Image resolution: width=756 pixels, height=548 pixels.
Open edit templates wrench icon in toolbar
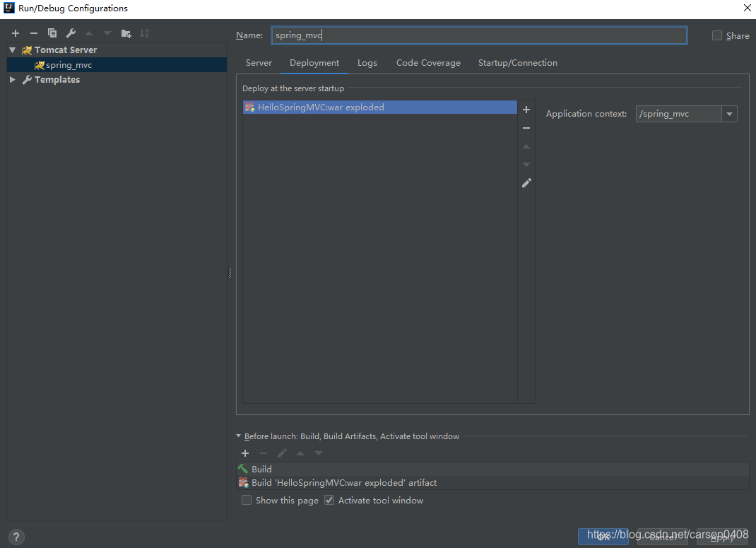pos(71,33)
